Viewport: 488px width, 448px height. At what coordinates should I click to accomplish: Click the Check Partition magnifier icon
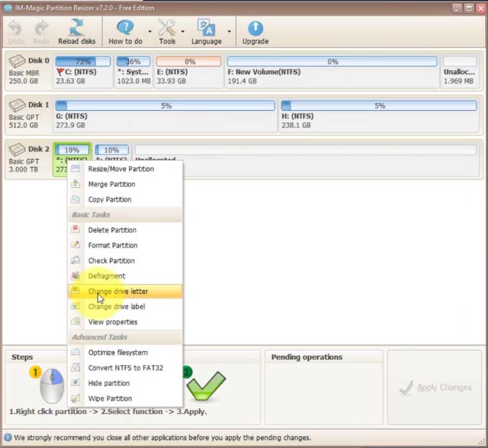pos(75,260)
